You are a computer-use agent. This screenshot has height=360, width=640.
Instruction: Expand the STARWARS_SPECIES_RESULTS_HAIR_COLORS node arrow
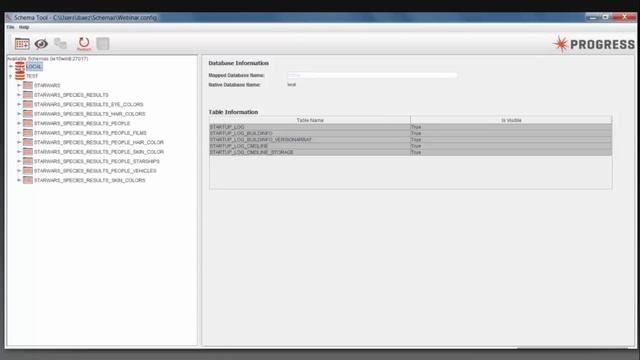[x=19, y=114]
